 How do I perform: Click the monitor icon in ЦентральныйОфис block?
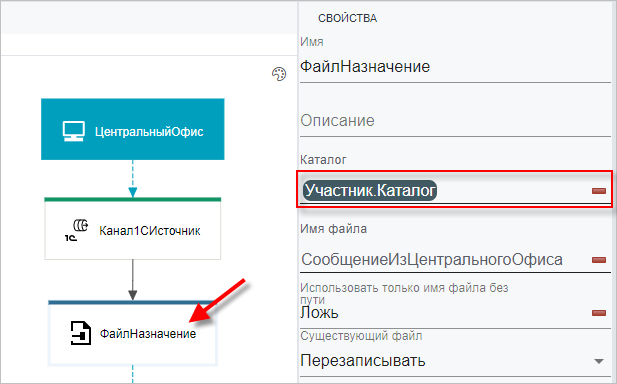[x=74, y=131]
